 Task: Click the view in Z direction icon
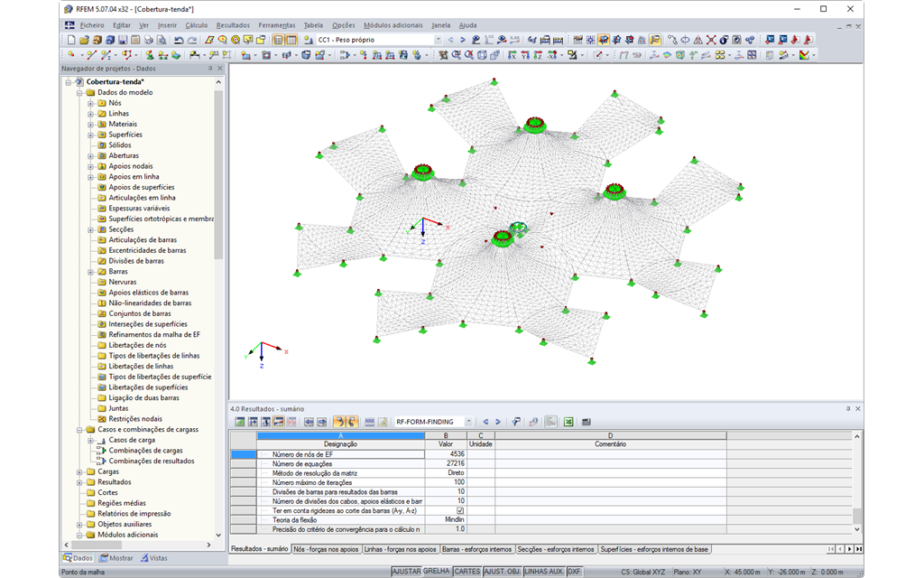(x=538, y=55)
